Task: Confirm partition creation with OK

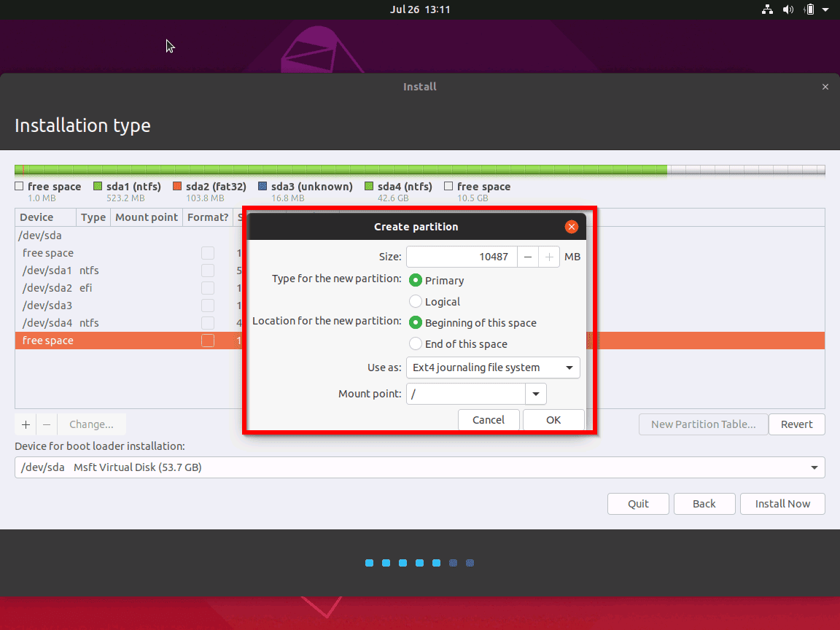Action: 553,419
